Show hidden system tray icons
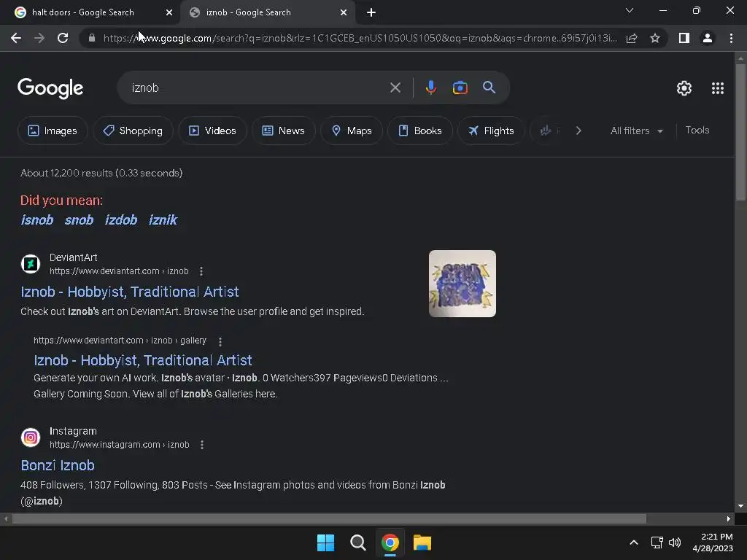This screenshot has width=747, height=560. tap(634, 542)
